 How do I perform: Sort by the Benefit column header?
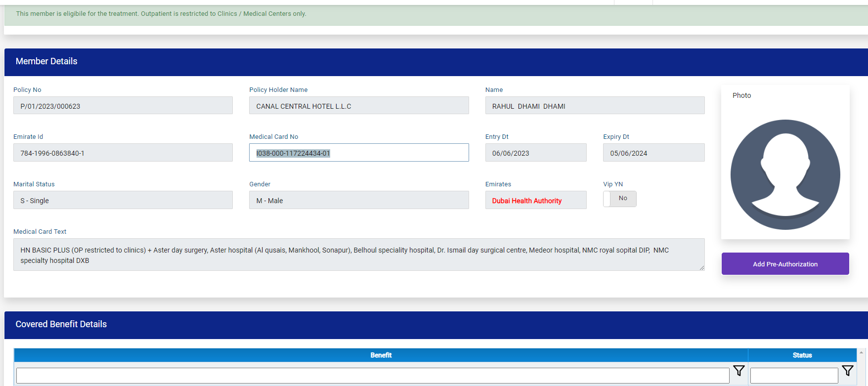[x=381, y=355]
